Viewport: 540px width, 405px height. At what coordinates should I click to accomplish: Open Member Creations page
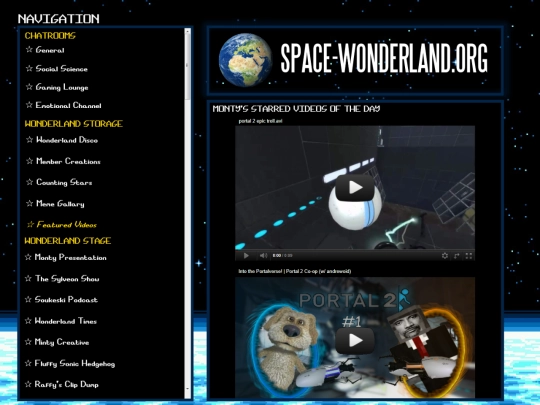pyautogui.click(x=68, y=161)
